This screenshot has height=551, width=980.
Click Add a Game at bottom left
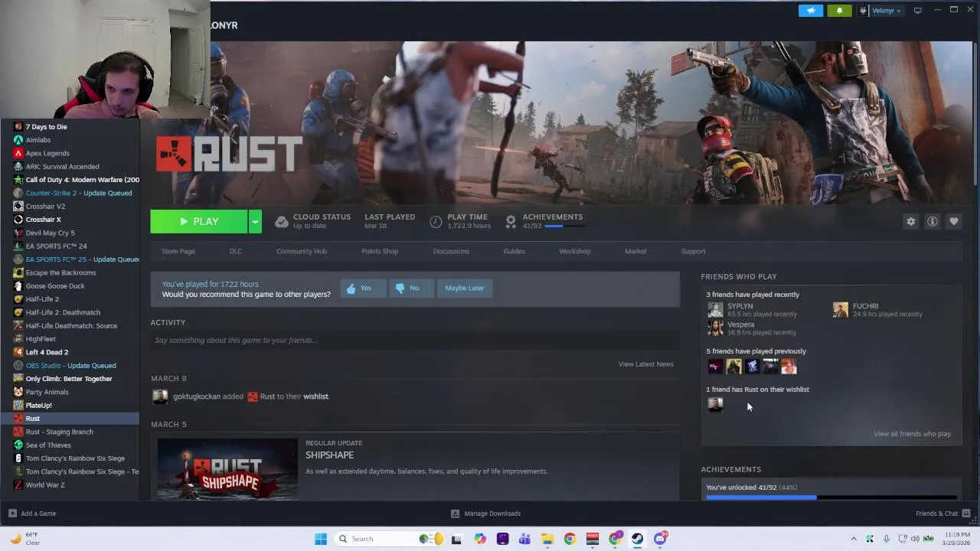(32, 514)
